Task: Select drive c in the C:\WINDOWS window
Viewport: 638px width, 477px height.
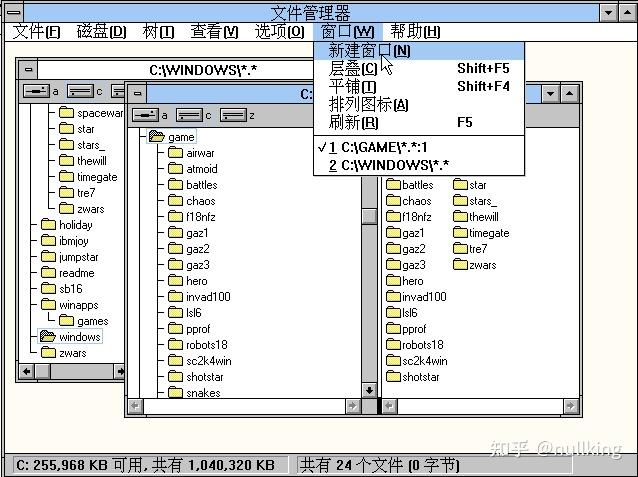Action: (80, 91)
